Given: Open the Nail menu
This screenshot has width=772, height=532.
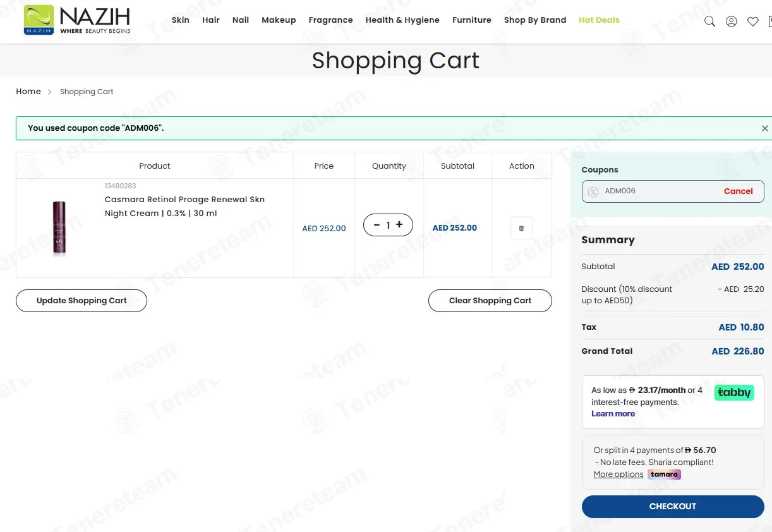Looking at the screenshot, I should (x=241, y=20).
